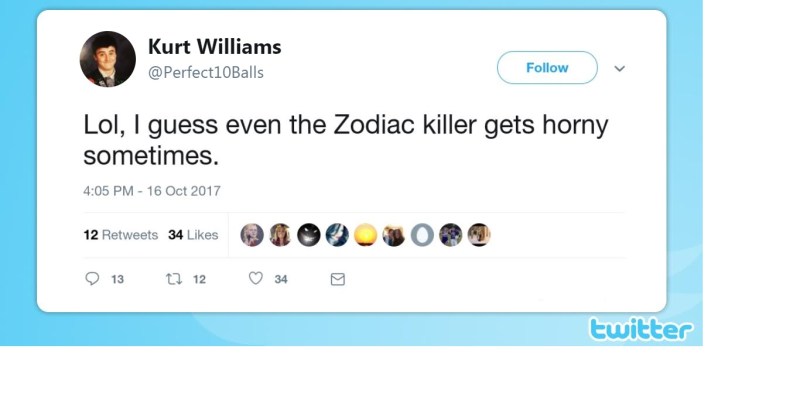Click the first liker avatar
800x400 pixels.
click(252, 235)
